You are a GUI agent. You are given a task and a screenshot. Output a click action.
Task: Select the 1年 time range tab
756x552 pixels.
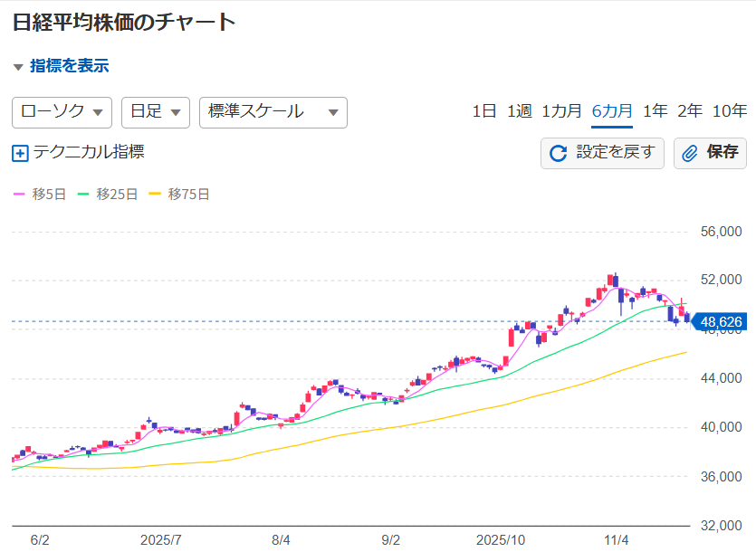coord(655,111)
